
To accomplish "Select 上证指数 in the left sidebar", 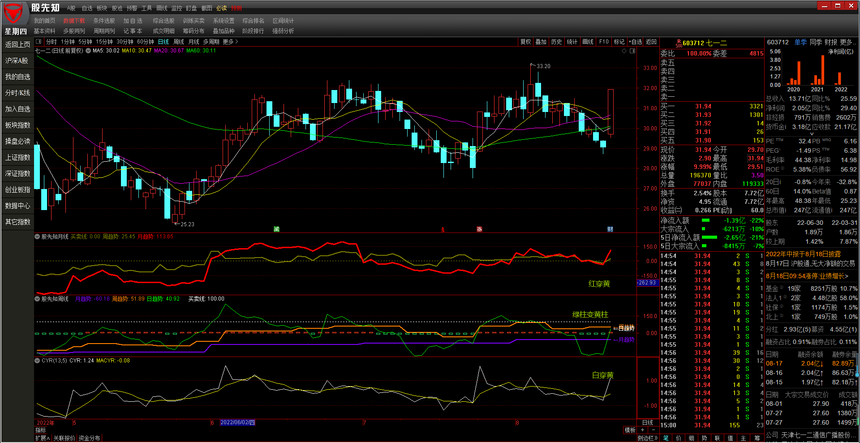I will [x=18, y=157].
